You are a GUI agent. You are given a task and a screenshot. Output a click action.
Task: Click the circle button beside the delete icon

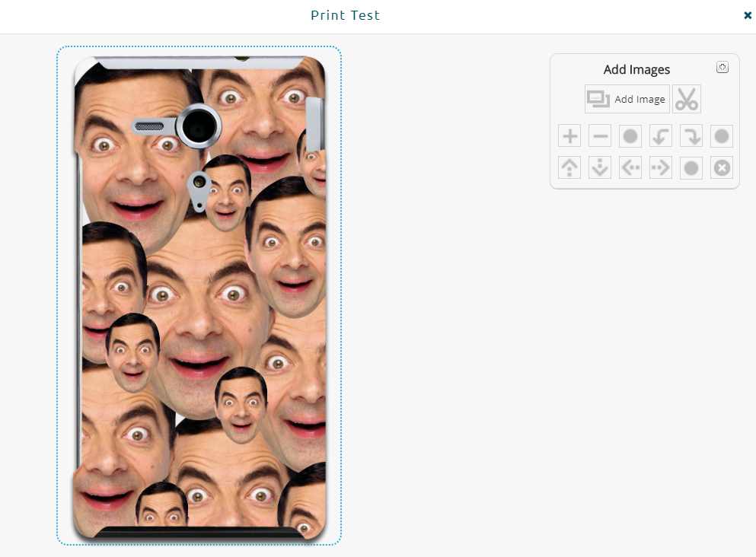coord(691,167)
